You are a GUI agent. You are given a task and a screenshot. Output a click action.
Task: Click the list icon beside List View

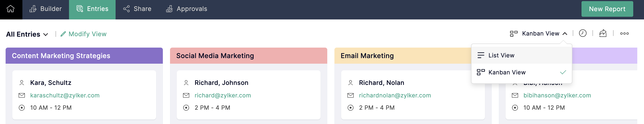480,55
